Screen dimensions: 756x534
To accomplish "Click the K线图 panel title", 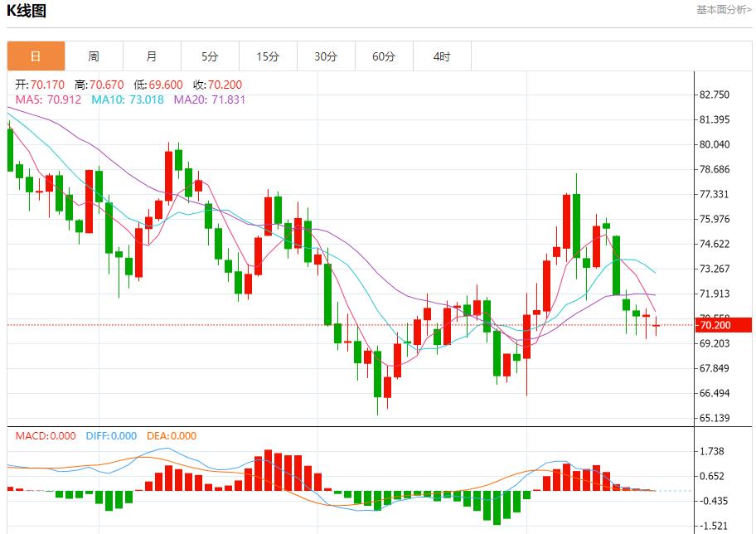I will 27,11.
